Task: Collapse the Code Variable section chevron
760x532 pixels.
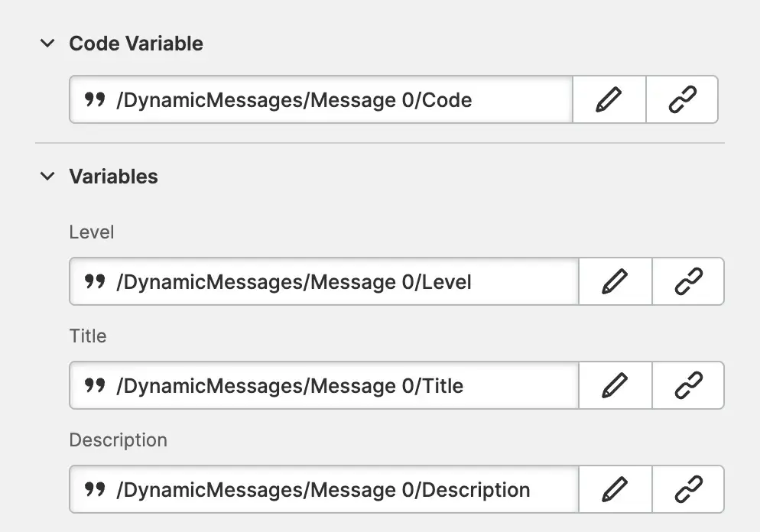Action: coord(47,44)
